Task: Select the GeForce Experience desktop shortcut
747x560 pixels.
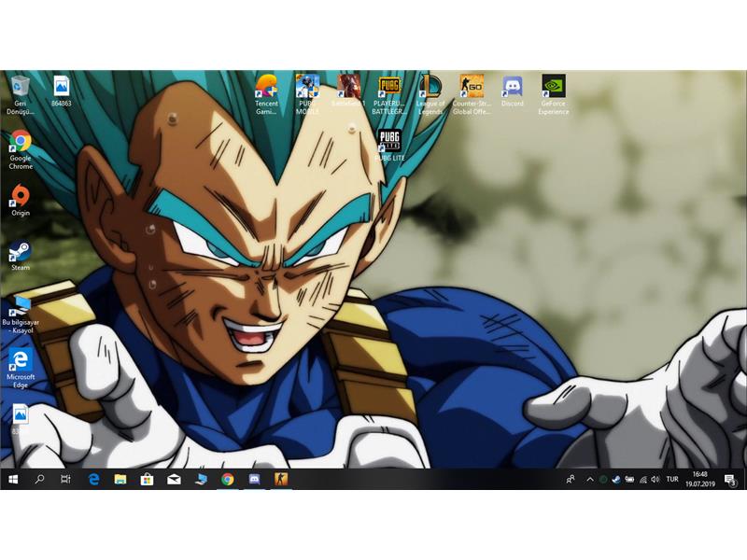Action: click(x=554, y=95)
